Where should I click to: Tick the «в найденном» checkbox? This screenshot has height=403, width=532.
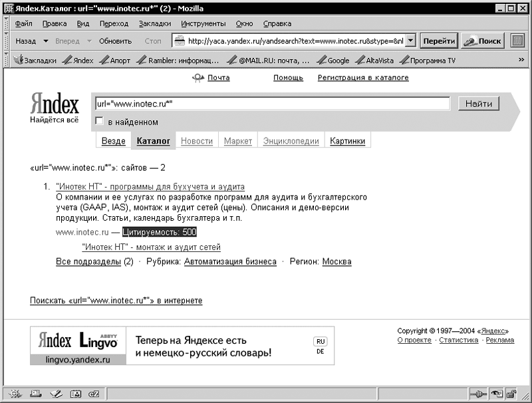(x=99, y=121)
